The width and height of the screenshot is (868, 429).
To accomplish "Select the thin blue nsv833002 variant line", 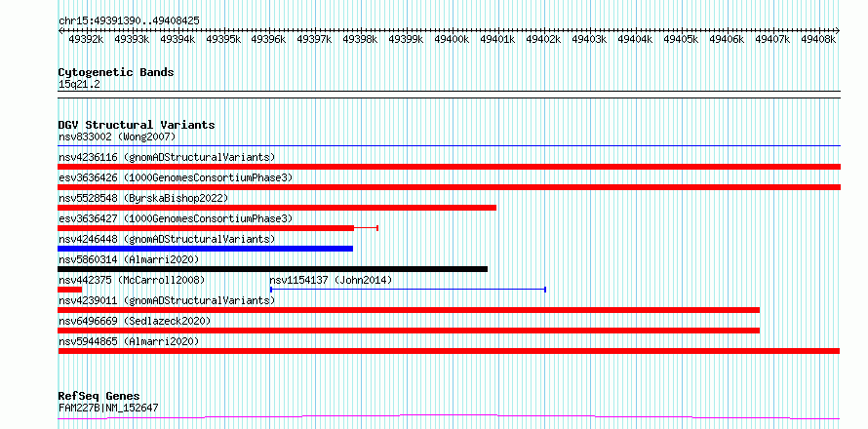I will [449, 146].
